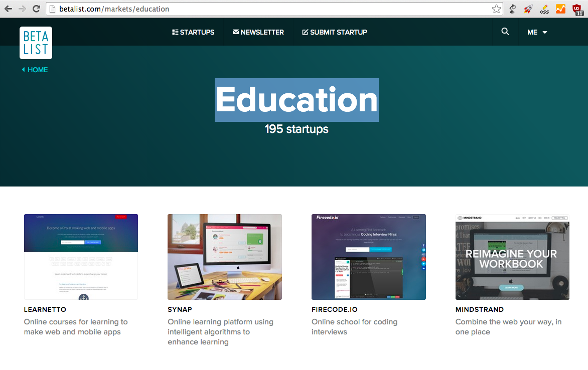The height and width of the screenshot is (370, 588).
Task: Click Submit Startup in navigation
Action: [334, 32]
